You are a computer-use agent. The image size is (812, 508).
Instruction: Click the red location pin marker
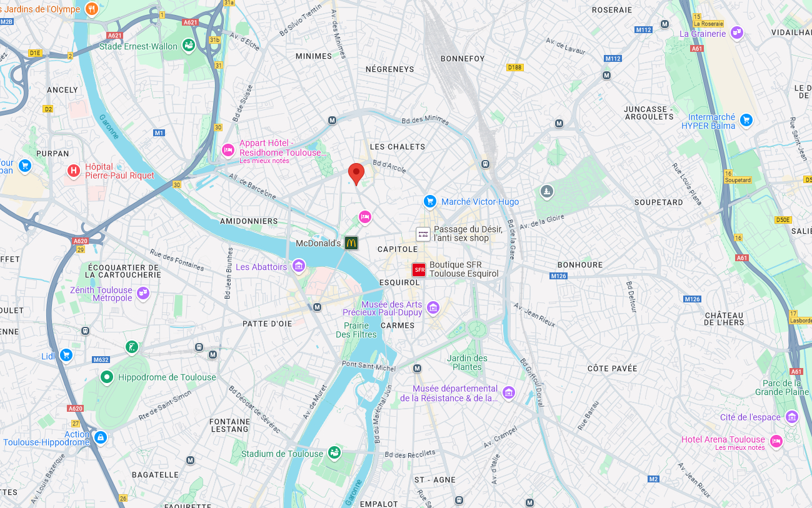356,174
